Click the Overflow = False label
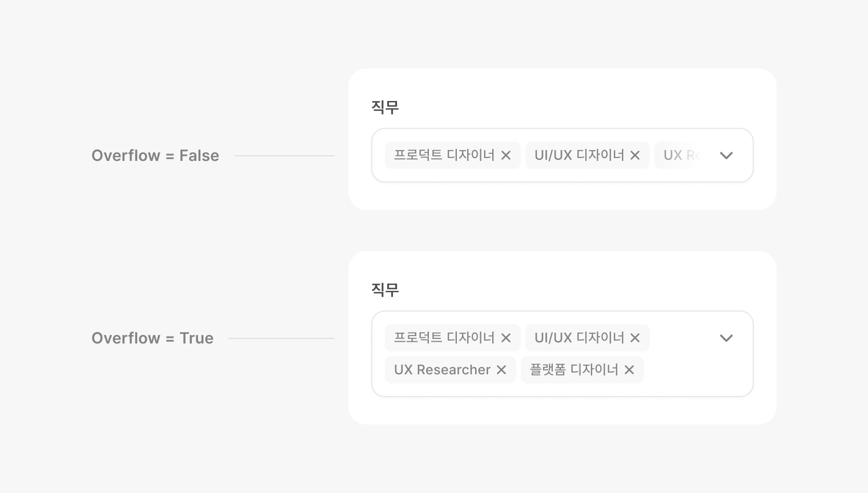Screen dimensions: 868x493 155,156
